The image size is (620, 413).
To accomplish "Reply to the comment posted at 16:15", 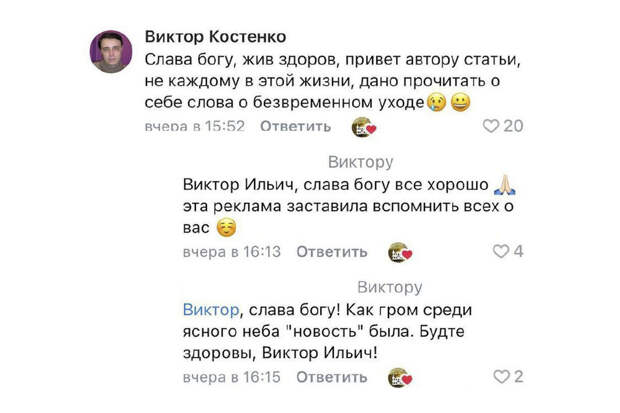I will 332,377.
